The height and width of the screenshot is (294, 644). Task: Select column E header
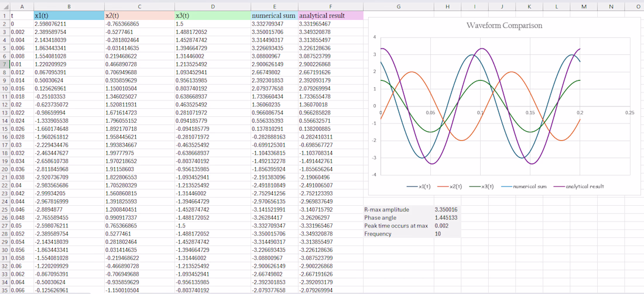[275, 6]
